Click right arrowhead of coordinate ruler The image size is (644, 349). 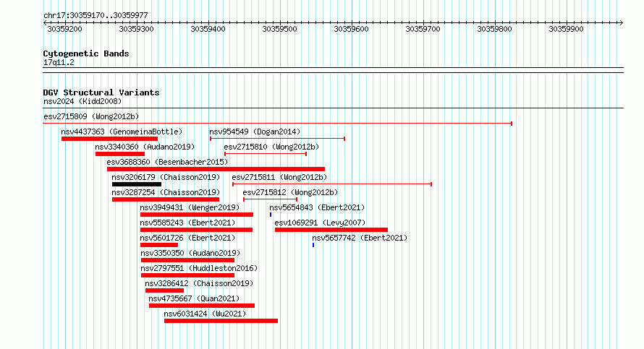pos(622,23)
